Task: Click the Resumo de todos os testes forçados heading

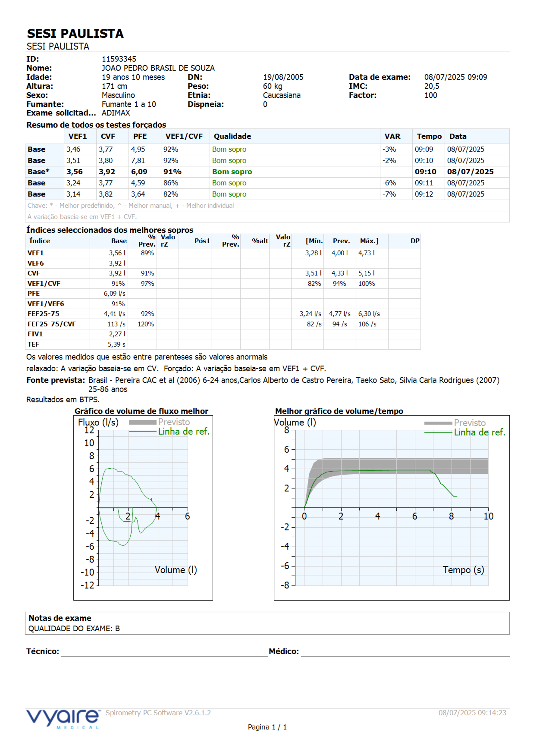Action: pyautogui.click(x=96, y=125)
